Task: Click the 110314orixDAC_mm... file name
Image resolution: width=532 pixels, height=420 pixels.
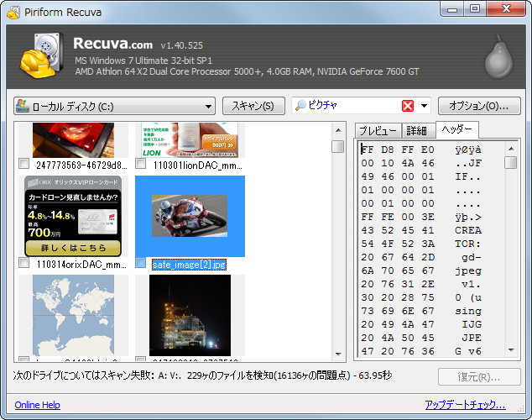Action: [x=81, y=265]
